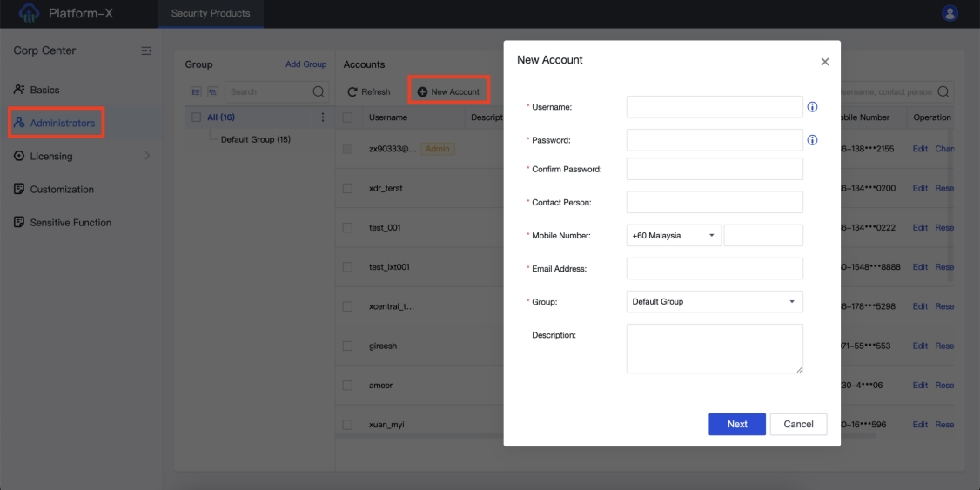The image size is (980, 490).
Task: Select Default Group (15) tree item
Action: click(x=255, y=139)
